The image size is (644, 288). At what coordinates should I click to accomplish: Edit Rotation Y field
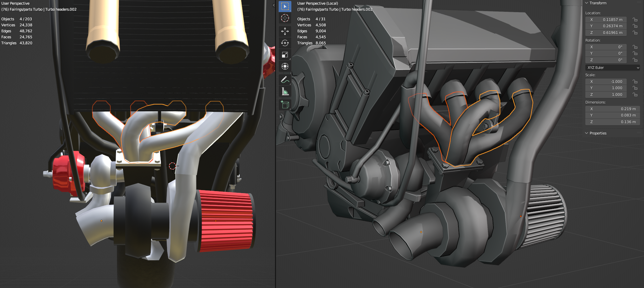(x=606, y=53)
